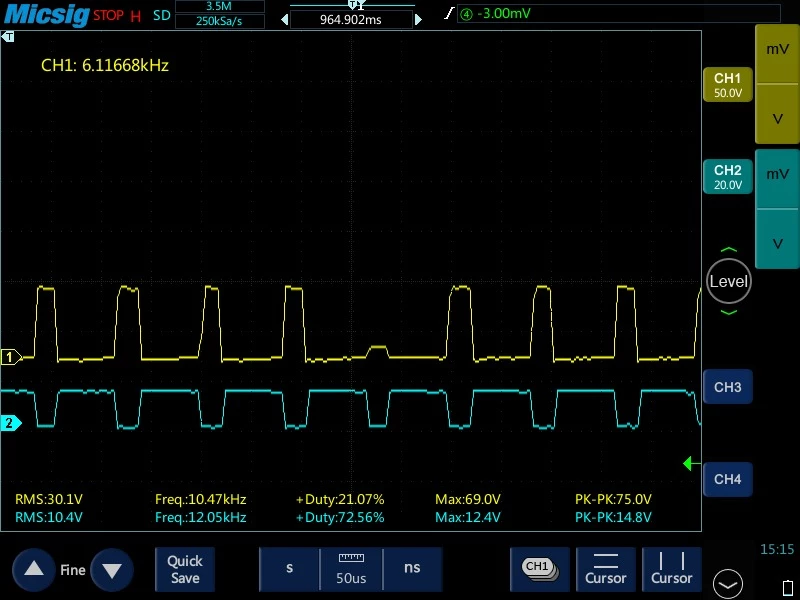
Task: Select the rising edge trigger icon
Action: tap(448, 13)
